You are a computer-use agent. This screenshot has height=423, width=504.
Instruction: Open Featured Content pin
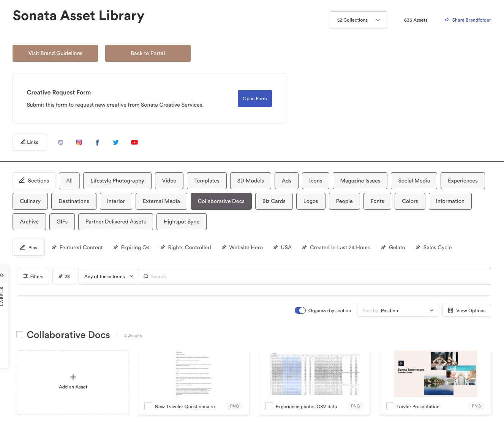[x=77, y=247]
